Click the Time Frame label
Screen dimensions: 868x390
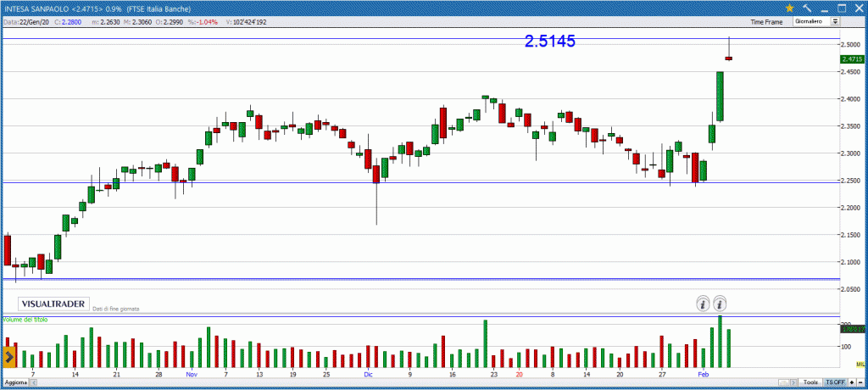[766, 22]
